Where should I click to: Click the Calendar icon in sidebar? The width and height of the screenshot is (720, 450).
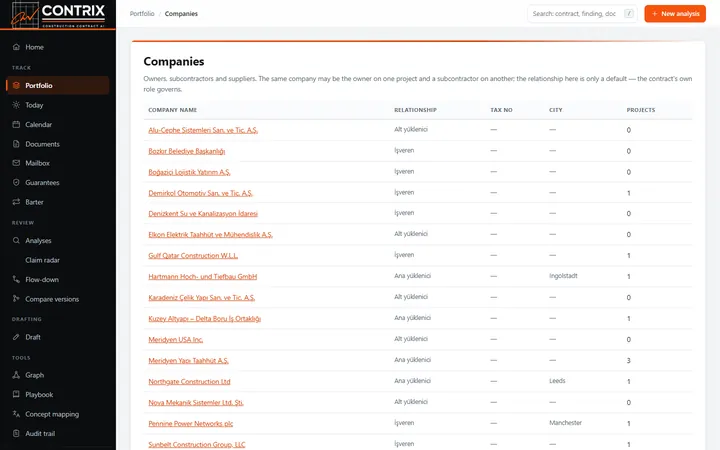tap(16, 124)
